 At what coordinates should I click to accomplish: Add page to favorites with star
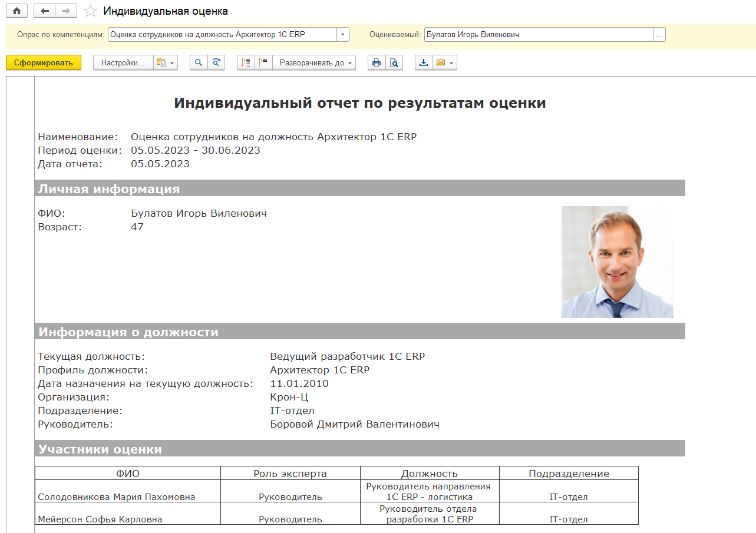90,11
